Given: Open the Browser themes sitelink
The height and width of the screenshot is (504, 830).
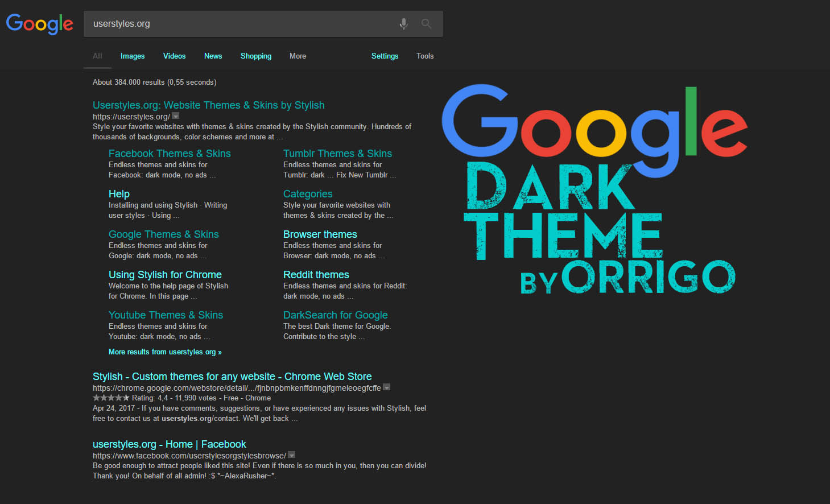Looking at the screenshot, I should pyautogui.click(x=320, y=234).
